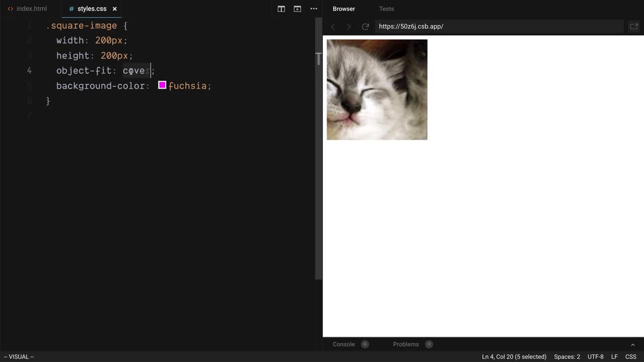
Task: Refresh the preview browser
Action: [365, 27]
